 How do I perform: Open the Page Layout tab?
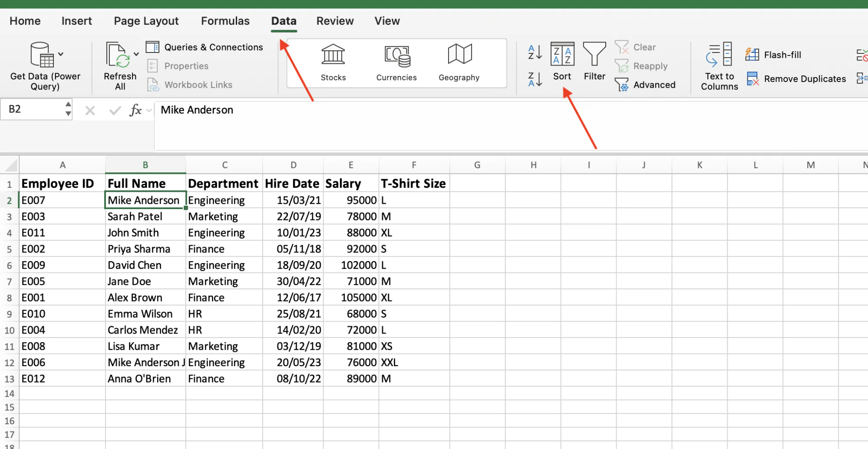coord(146,21)
